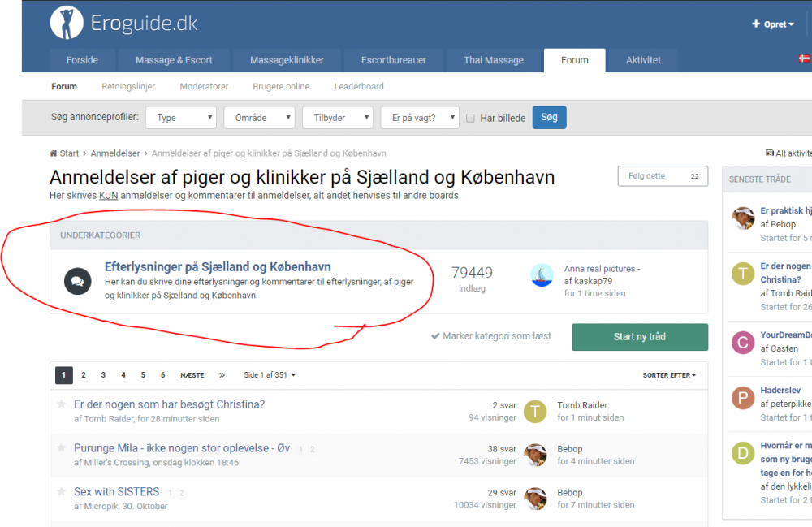
Task: Click the 'Start ny tråd' button
Action: click(x=640, y=337)
